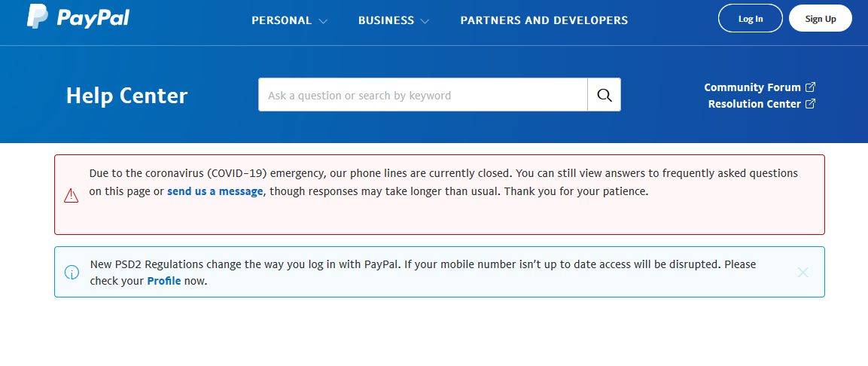Click the PayPal logo icon
The width and height of the screenshot is (868, 366).
[x=37, y=16]
